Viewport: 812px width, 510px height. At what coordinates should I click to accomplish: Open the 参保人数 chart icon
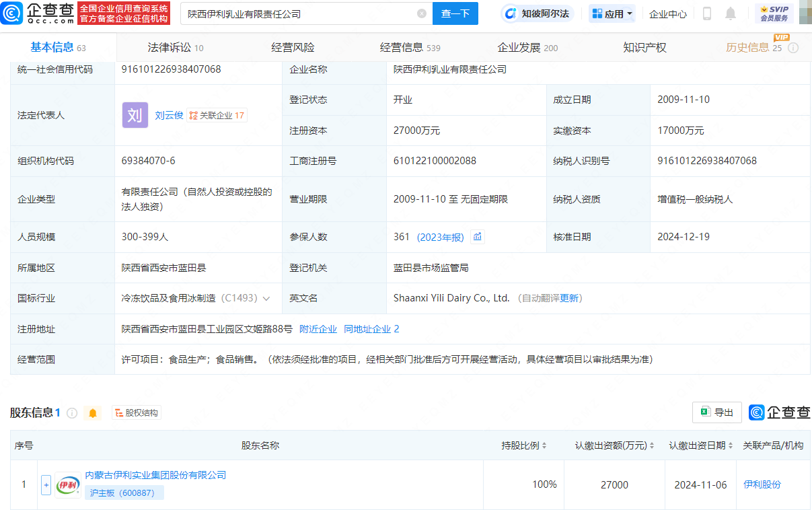pyautogui.click(x=478, y=237)
